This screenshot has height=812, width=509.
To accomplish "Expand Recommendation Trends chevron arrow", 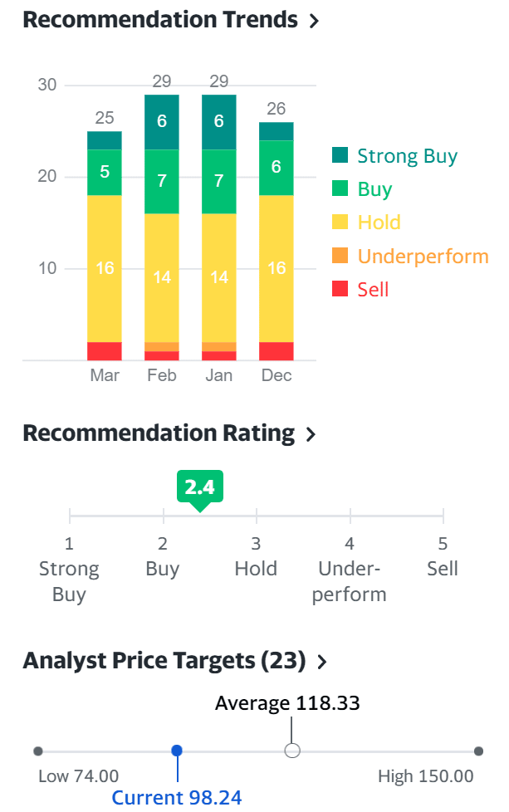I will [314, 22].
